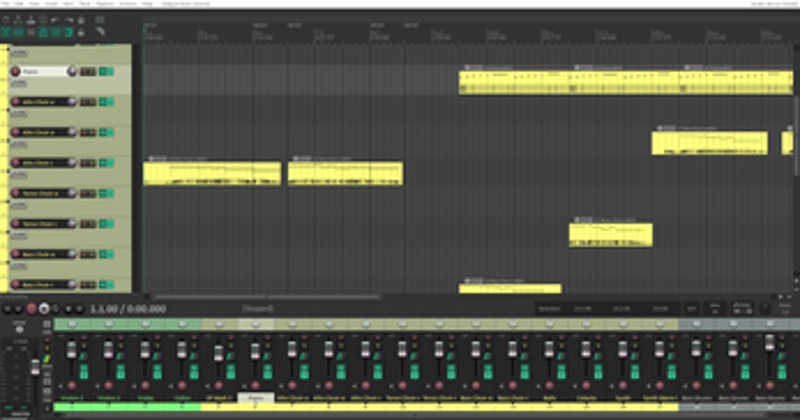Toggle the snap toolbar icon
The width and height of the screenshot is (800, 420).
[x=68, y=32]
